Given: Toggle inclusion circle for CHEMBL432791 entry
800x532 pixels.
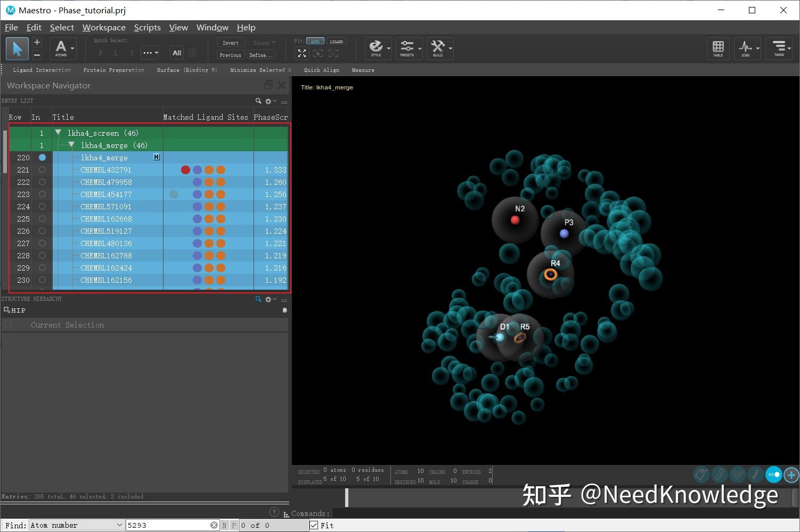Looking at the screenshot, I should pyautogui.click(x=42, y=169).
